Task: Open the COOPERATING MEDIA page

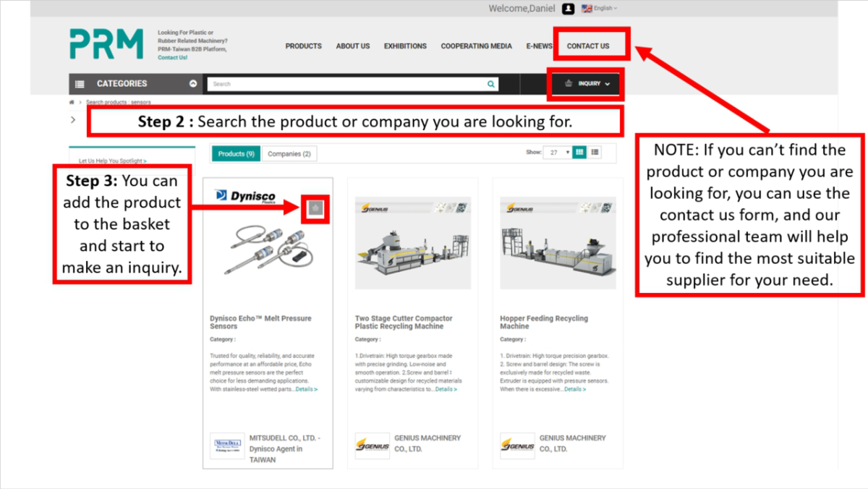Action: point(477,46)
